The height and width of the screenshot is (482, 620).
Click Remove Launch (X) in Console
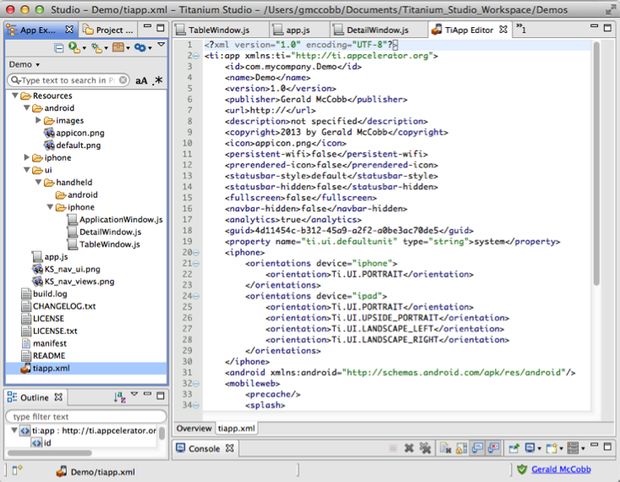[409, 448]
